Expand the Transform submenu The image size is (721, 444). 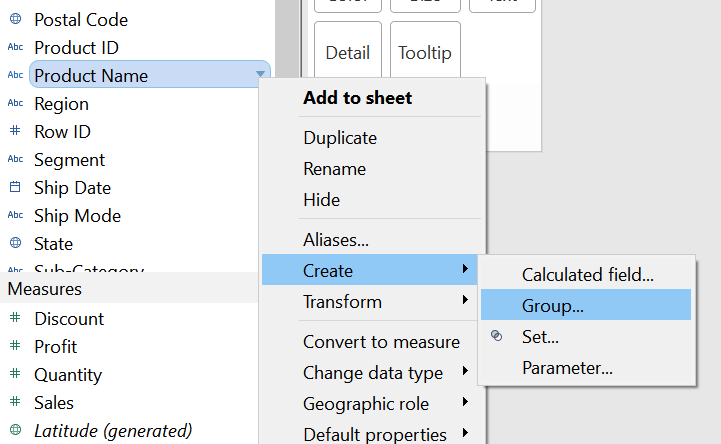pyautogui.click(x=371, y=301)
